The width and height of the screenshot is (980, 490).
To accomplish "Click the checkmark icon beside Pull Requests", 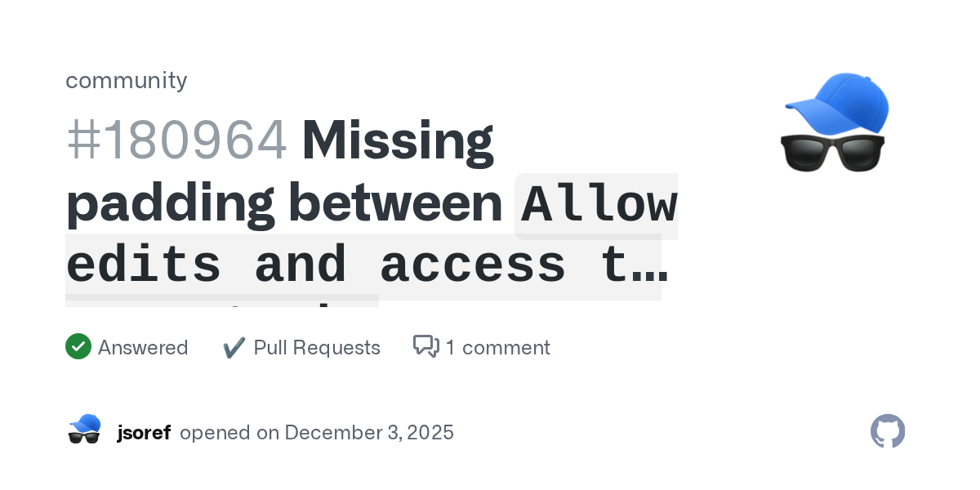I will tap(234, 348).
